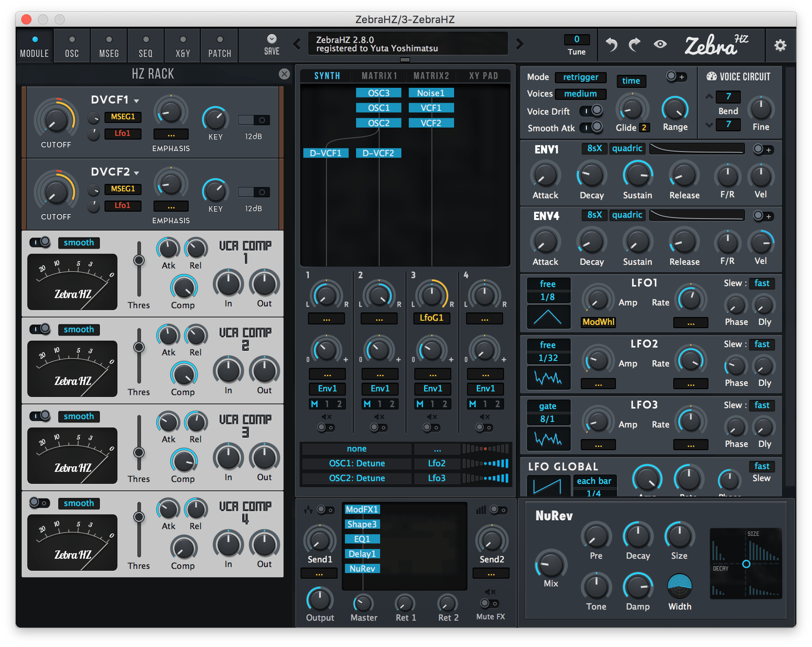Viewport: 812px width, 647px height.
Task: Toggle VCA Comp 4 power switch
Action: coord(39,503)
